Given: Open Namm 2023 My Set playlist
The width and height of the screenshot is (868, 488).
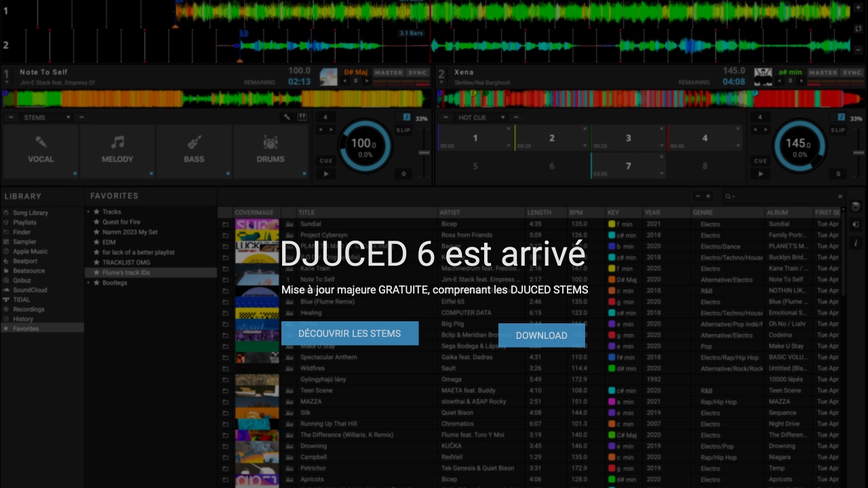Looking at the screenshot, I should point(130,232).
